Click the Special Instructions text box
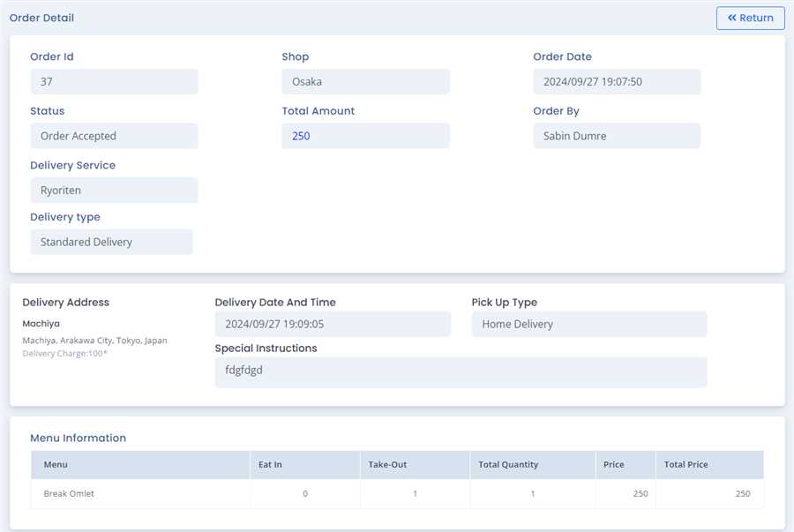794x532 pixels. (461, 371)
